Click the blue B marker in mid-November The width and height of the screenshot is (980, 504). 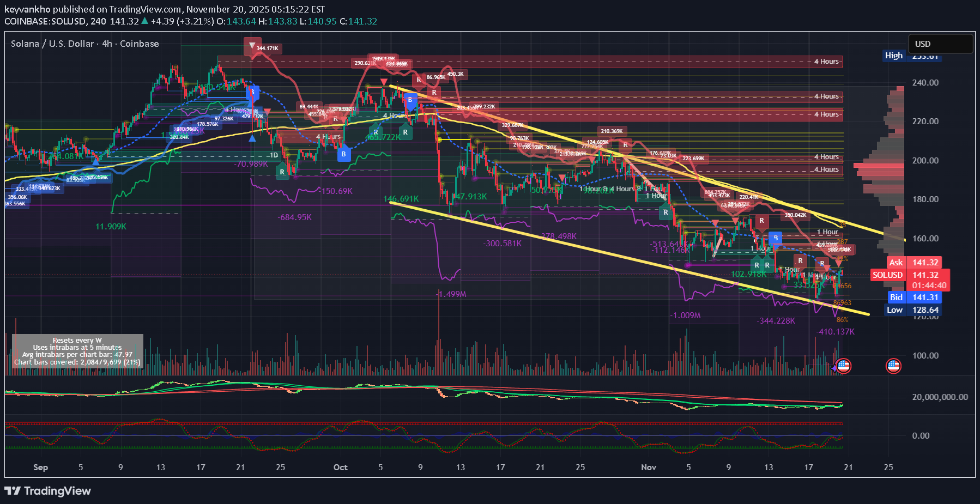pyautogui.click(x=775, y=238)
